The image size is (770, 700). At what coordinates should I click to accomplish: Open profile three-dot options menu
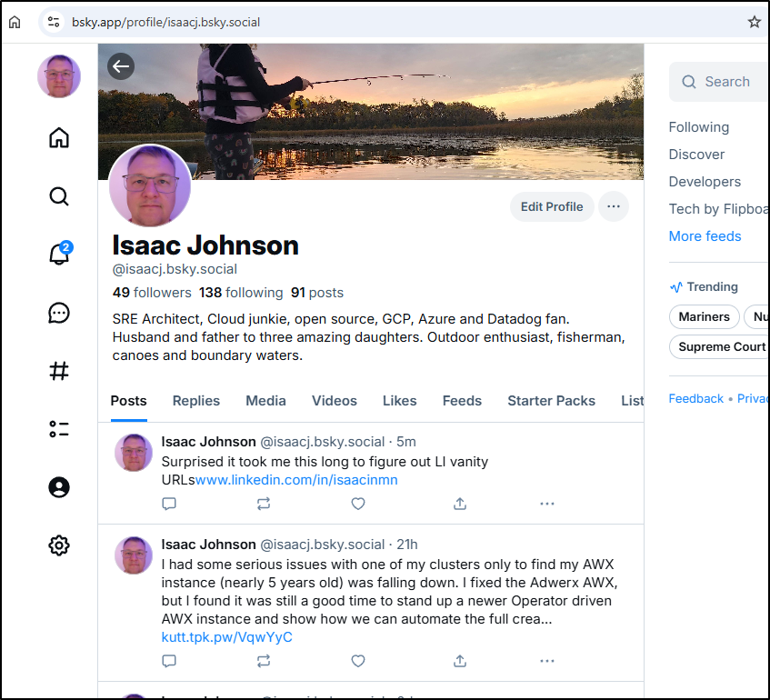(614, 206)
